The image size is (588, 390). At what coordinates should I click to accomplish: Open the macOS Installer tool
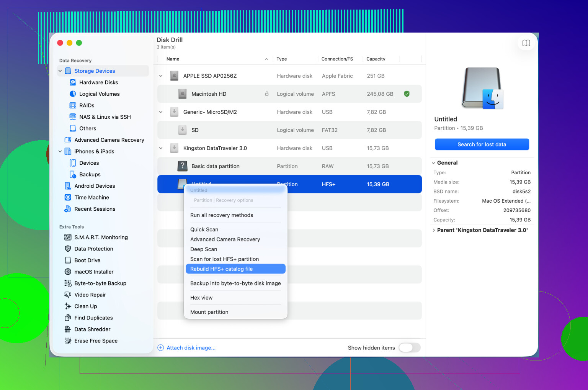89,272
